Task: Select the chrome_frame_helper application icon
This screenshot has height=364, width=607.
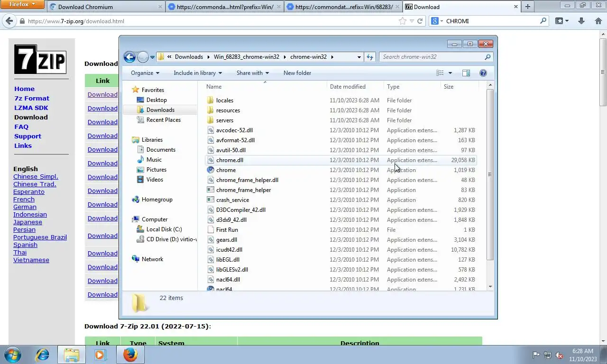Action: click(211, 190)
